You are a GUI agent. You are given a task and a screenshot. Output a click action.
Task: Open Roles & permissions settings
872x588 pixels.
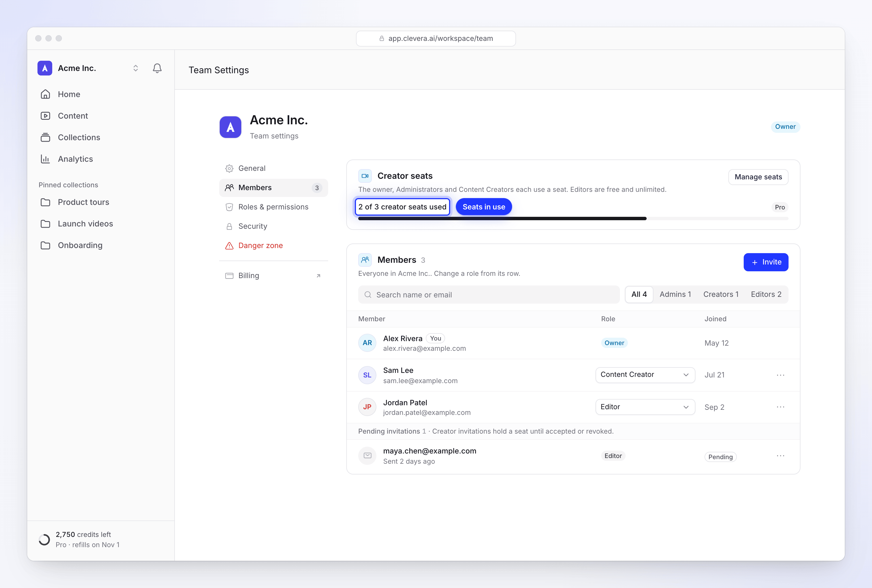273,207
